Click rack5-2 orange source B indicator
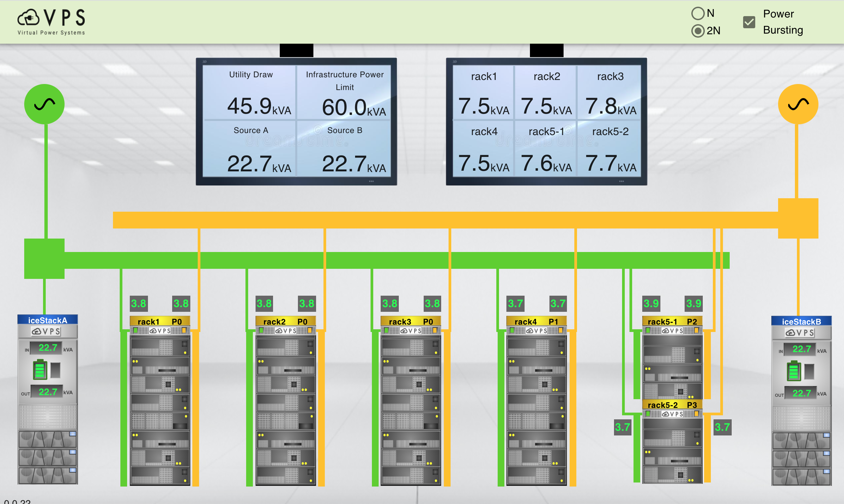844x504 pixels. point(696,414)
